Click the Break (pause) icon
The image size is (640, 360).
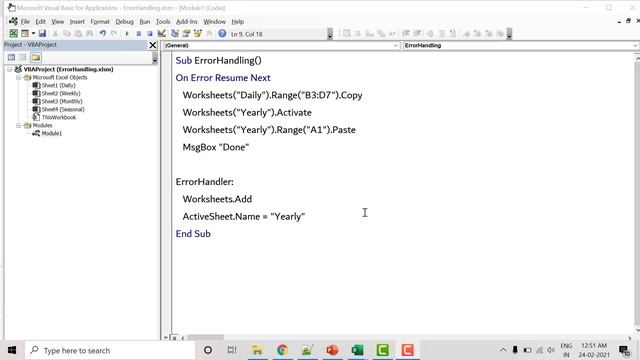point(139,33)
